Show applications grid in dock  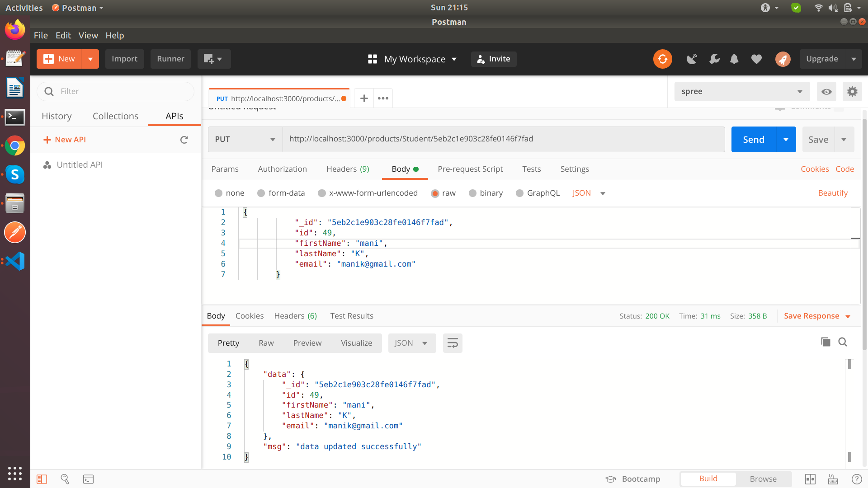[x=15, y=473]
